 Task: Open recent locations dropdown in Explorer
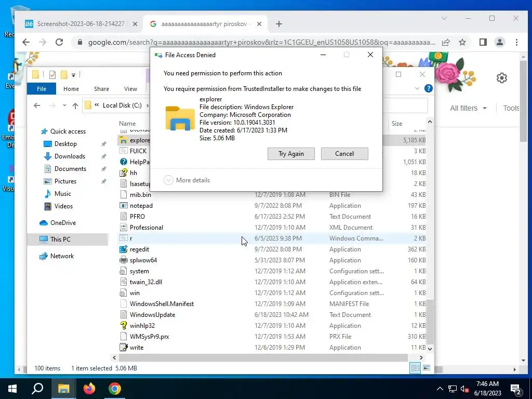pos(64,105)
